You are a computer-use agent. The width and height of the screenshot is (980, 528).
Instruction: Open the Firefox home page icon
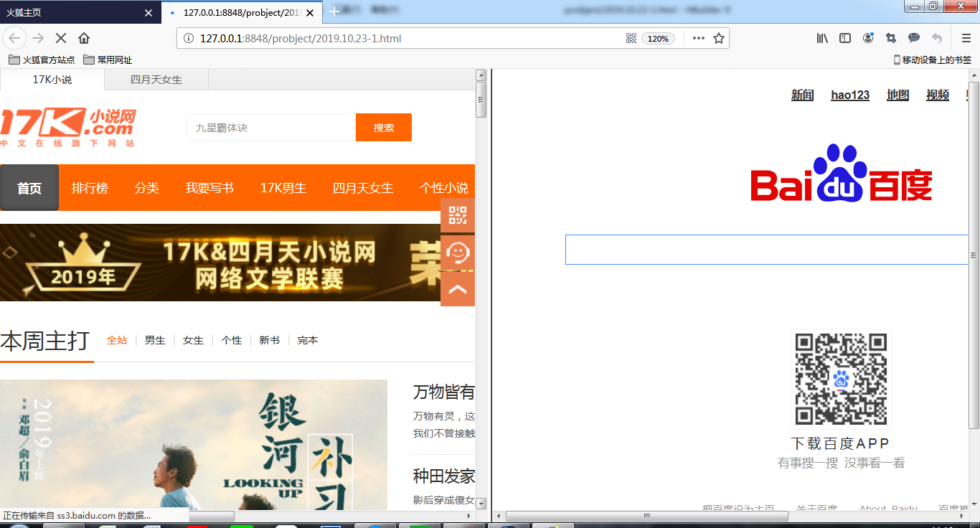point(84,38)
